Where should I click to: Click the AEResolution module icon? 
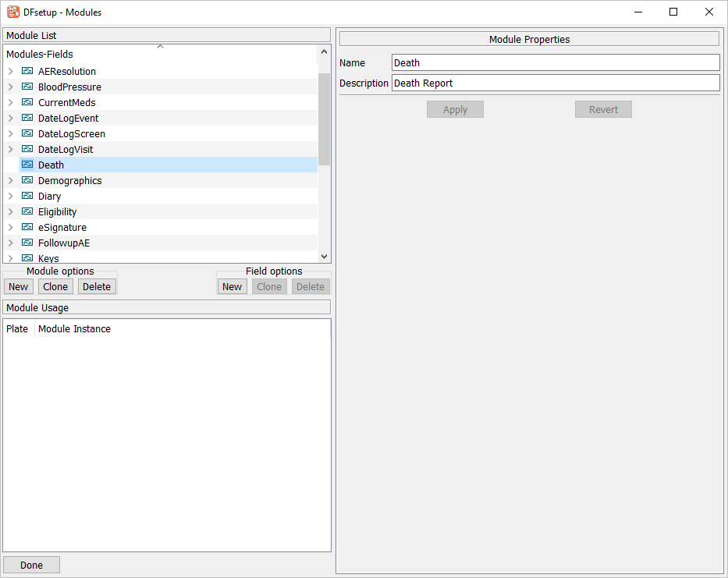click(27, 71)
